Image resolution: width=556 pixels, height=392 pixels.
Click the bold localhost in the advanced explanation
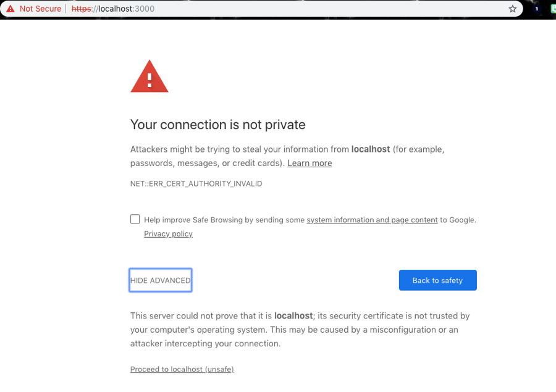pyautogui.click(x=293, y=316)
